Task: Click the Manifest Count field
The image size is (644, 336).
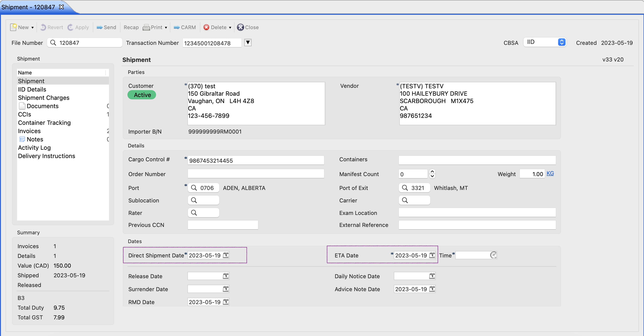Action: tap(413, 174)
